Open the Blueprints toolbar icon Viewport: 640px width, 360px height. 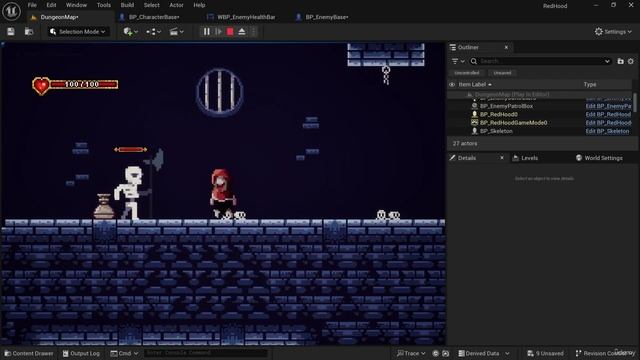[151, 31]
